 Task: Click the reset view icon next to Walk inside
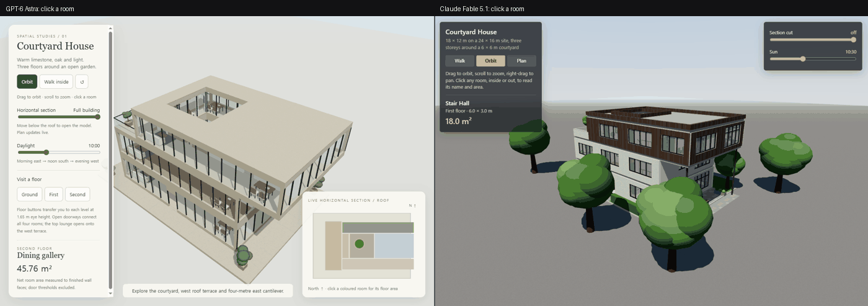(82, 82)
